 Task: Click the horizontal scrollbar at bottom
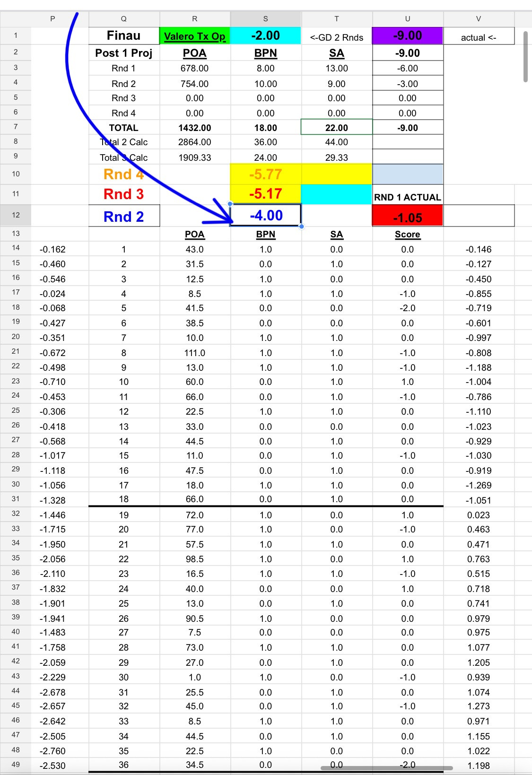click(x=386, y=768)
